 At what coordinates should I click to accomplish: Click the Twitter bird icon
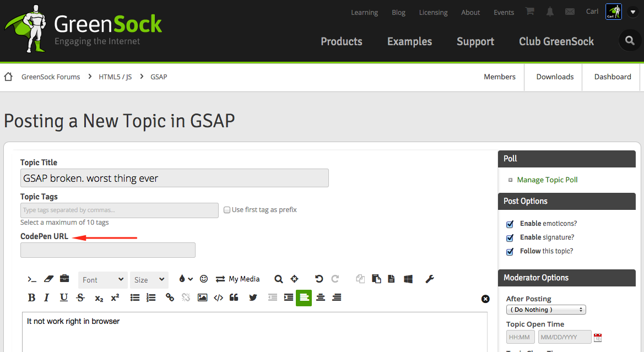tap(253, 297)
